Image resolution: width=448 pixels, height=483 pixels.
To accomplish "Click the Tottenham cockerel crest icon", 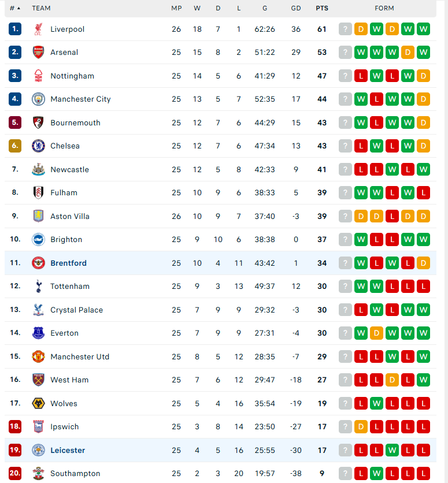I will point(38,287).
